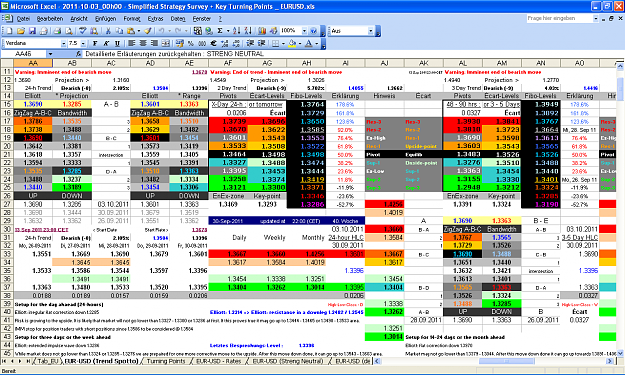Switch to the Tab_EU sheet tab
This screenshot has height=375, width=625.
pyautogui.click(x=48, y=361)
